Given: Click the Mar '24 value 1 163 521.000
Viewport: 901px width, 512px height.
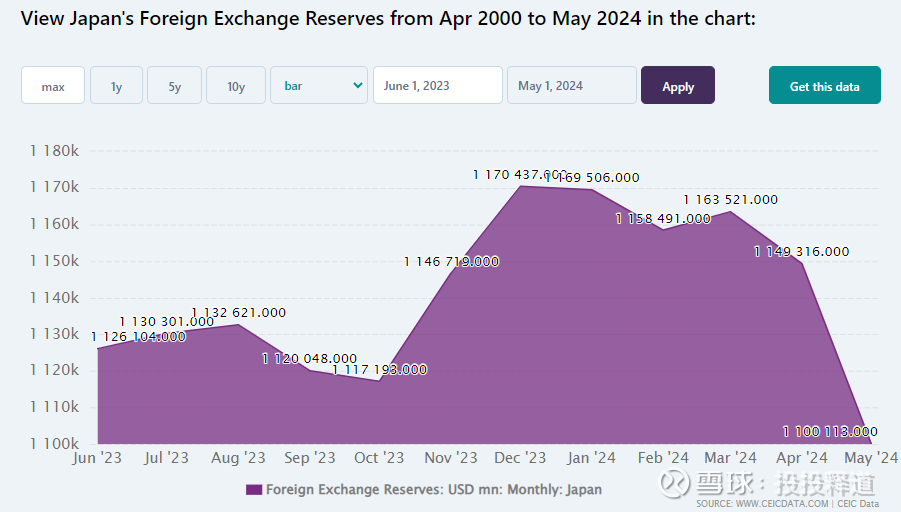Looking at the screenshot, I should [730, 200].
